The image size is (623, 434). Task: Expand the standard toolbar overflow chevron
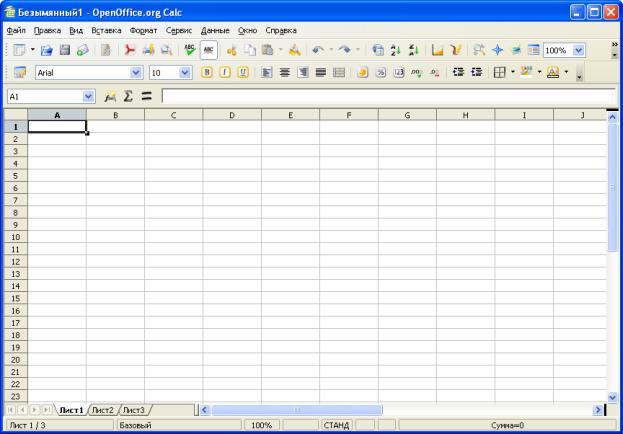[615, 44]
